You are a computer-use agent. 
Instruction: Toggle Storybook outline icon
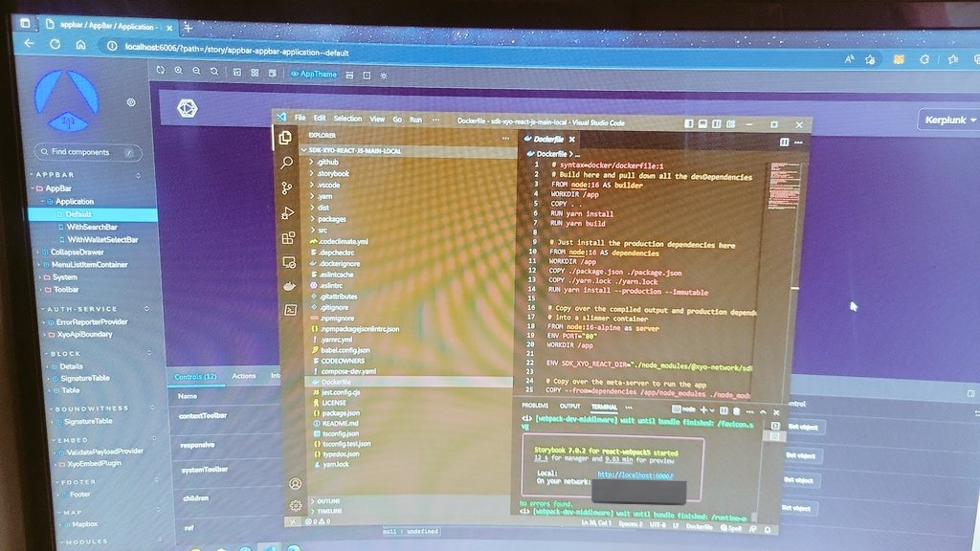(x=367, y=76)
